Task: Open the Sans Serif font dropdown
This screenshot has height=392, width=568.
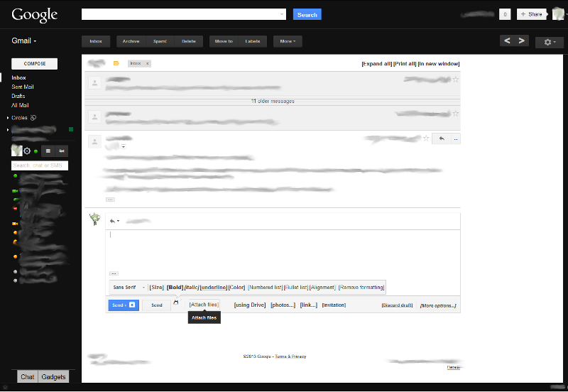Action: [129, 288]
